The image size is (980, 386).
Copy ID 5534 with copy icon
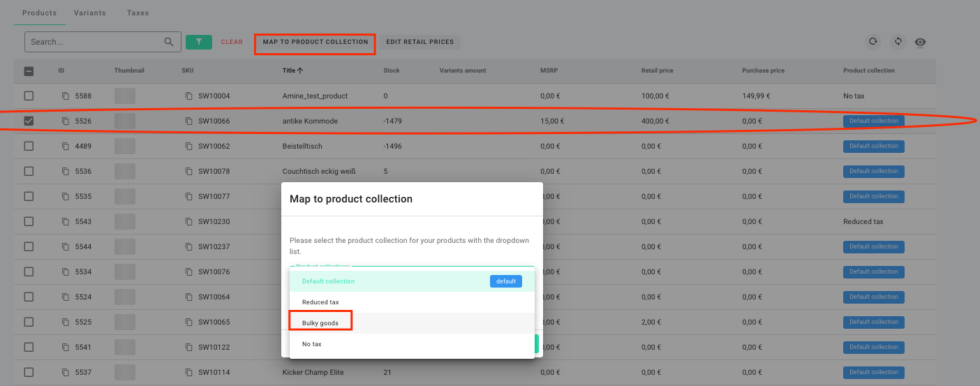66,272
